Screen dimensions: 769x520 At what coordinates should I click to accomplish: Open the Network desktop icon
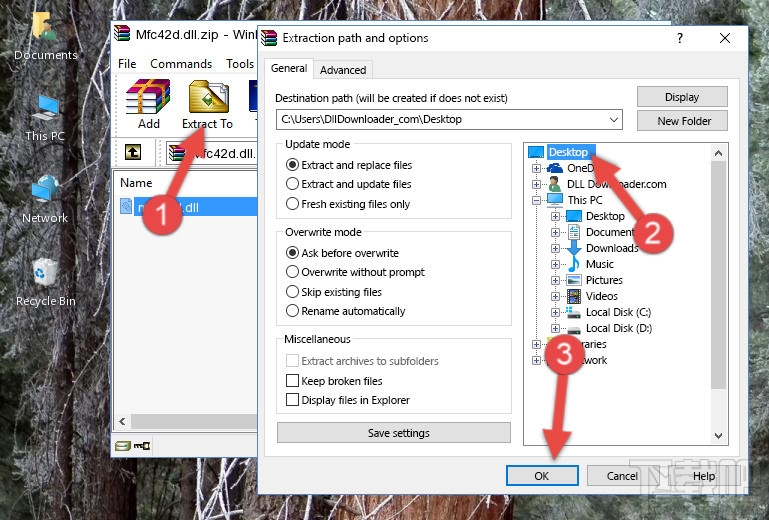45,200
